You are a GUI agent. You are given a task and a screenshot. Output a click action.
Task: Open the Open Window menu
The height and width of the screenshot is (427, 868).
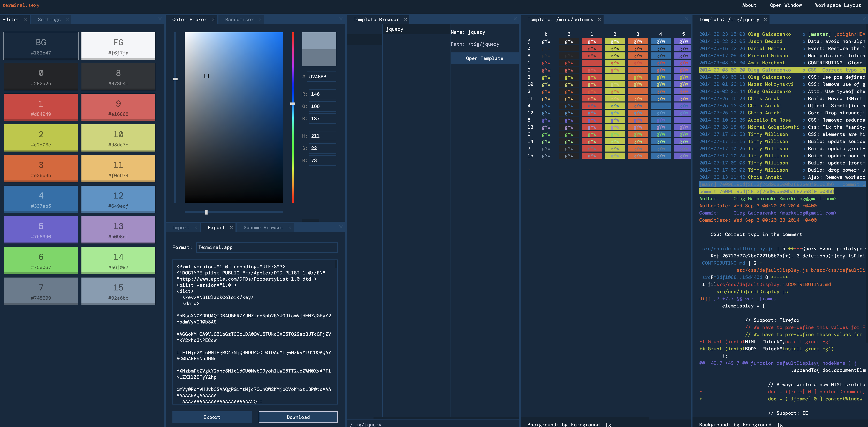pos(786,5)
